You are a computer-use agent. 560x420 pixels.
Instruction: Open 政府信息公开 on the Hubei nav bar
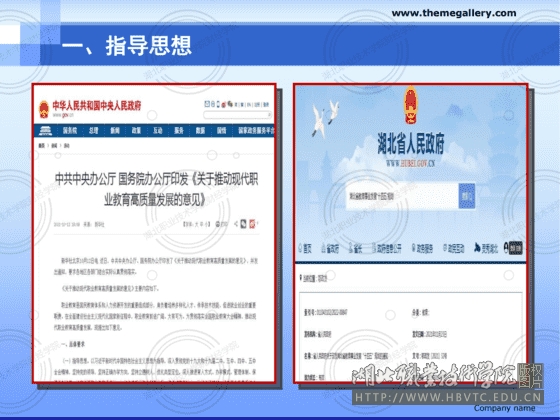[387, 248]
